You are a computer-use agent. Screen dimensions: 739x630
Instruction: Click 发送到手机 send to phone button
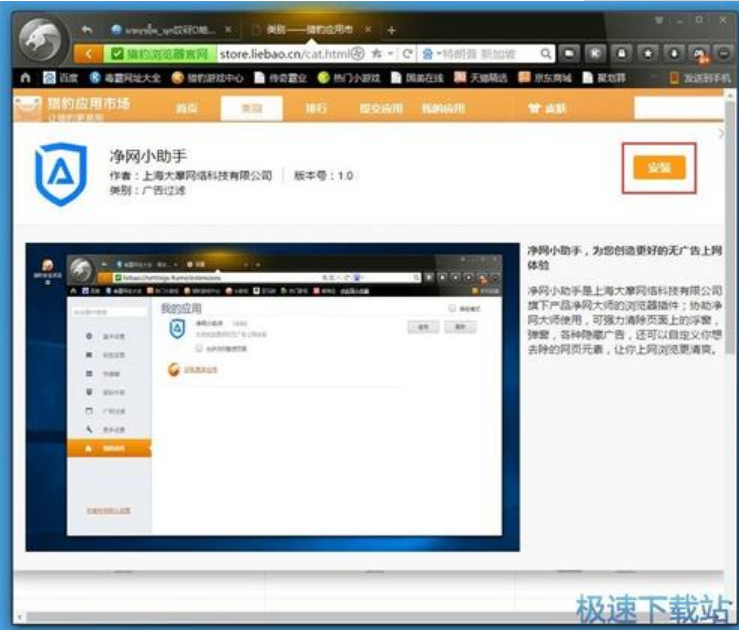(700, 78)
